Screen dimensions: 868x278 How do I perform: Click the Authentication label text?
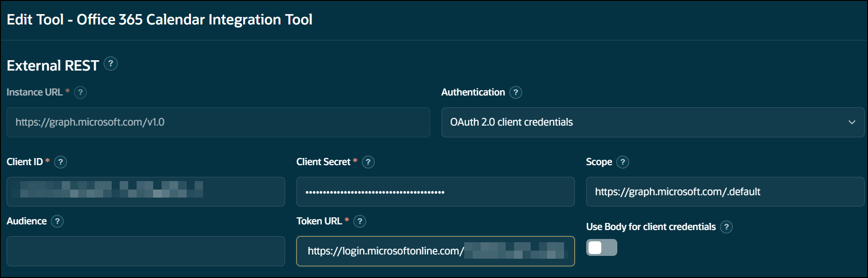(473, 92)
